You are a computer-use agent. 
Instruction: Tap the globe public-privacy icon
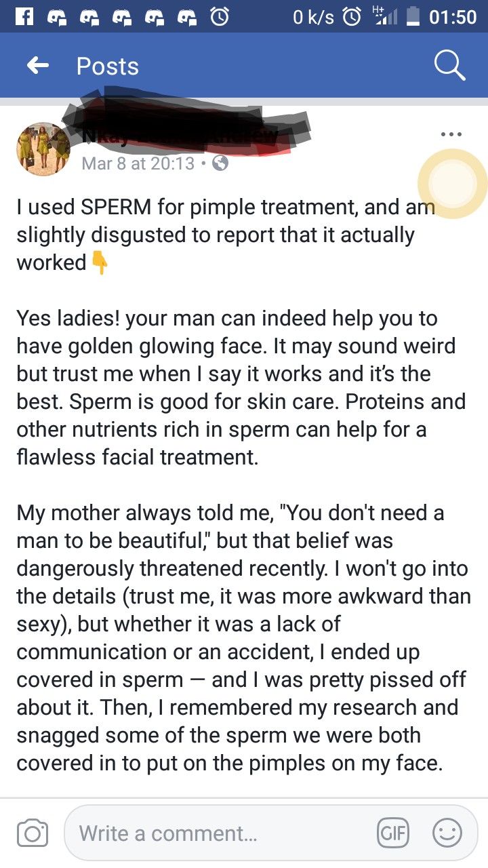[220, 163]
